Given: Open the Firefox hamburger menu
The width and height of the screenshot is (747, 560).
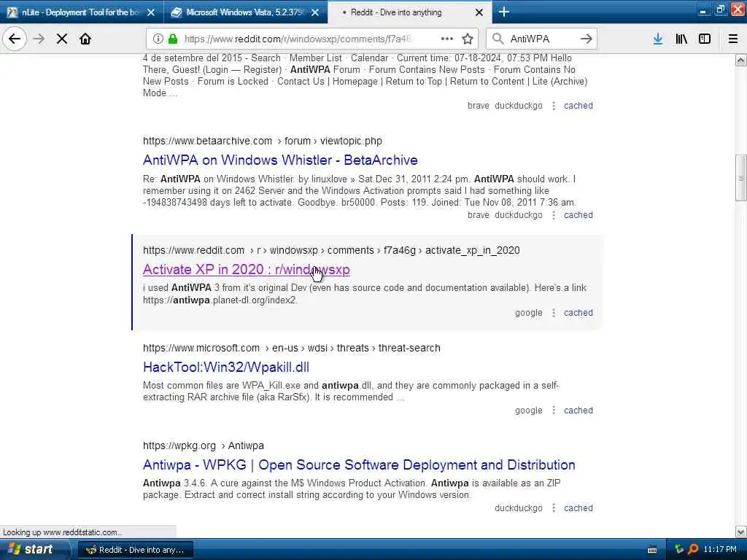Looking at the screenshot, I should pos(733,39).
